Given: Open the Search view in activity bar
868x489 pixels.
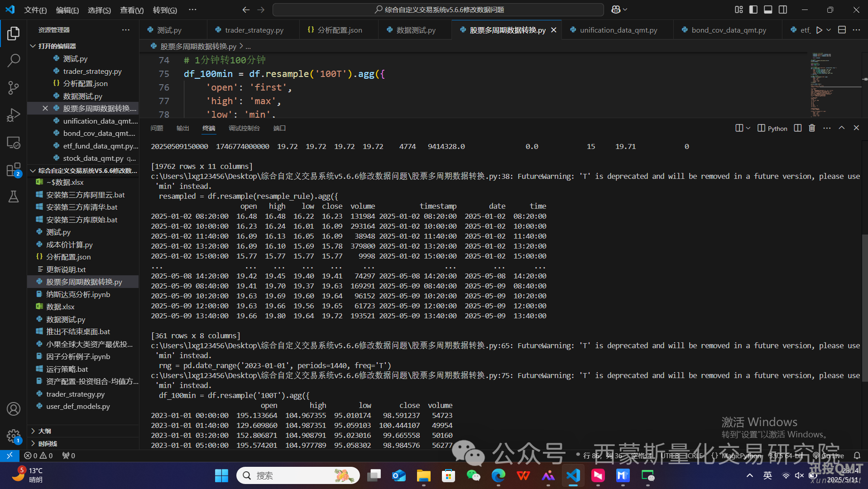Looking at the screenshot, I should [14, 60].
